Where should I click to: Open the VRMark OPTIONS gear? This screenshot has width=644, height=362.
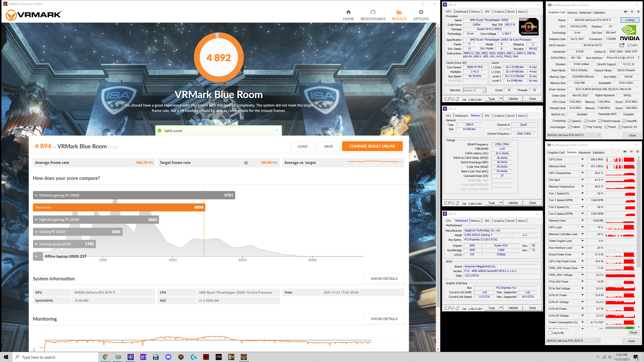click(x=421, y=15)
